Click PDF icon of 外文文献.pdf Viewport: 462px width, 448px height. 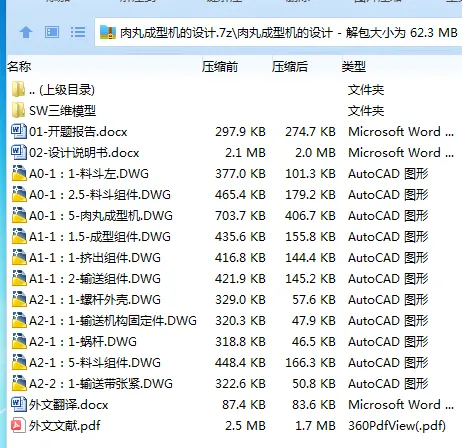18,425
